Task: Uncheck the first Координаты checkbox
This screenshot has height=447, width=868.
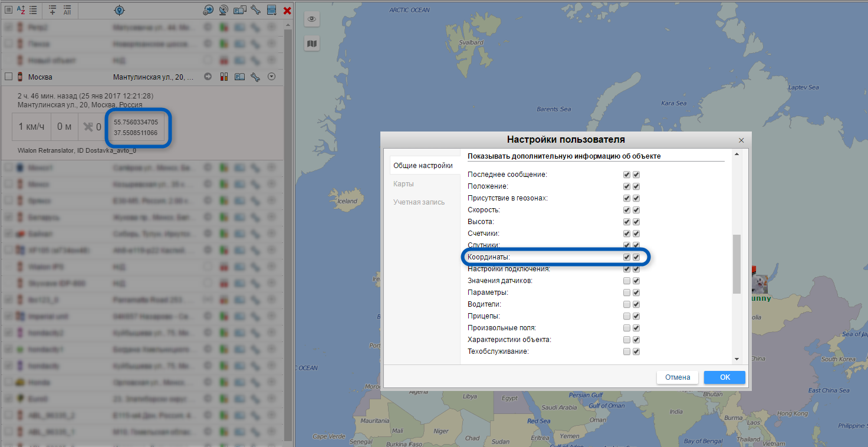Action: click(627, 257)
